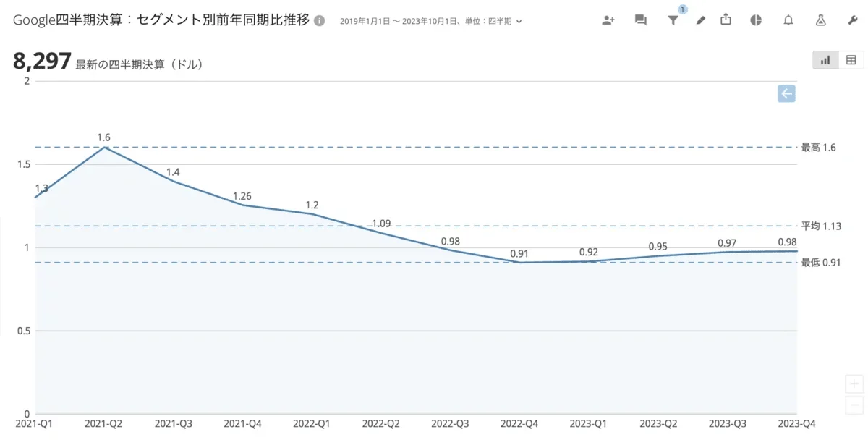Click the 2022-Q4 lowest point labeled 0.91
Screen dimensions: 868x445
(x=519, y=262)
